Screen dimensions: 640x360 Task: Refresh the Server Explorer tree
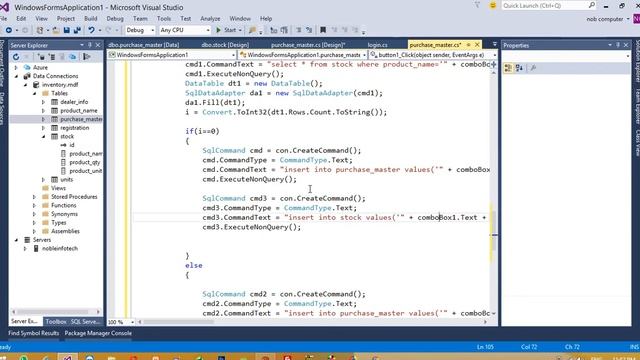click(x=16, y=57)
